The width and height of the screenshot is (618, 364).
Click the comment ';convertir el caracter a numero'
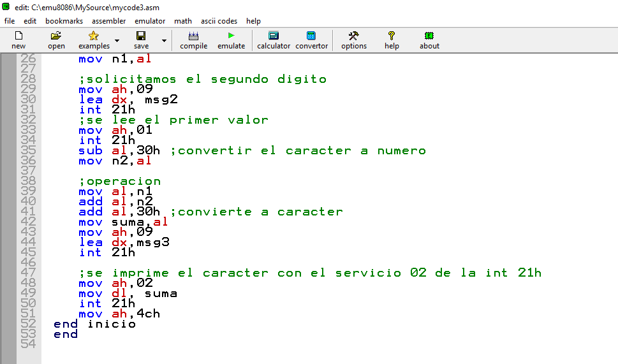tap(298, 150)
